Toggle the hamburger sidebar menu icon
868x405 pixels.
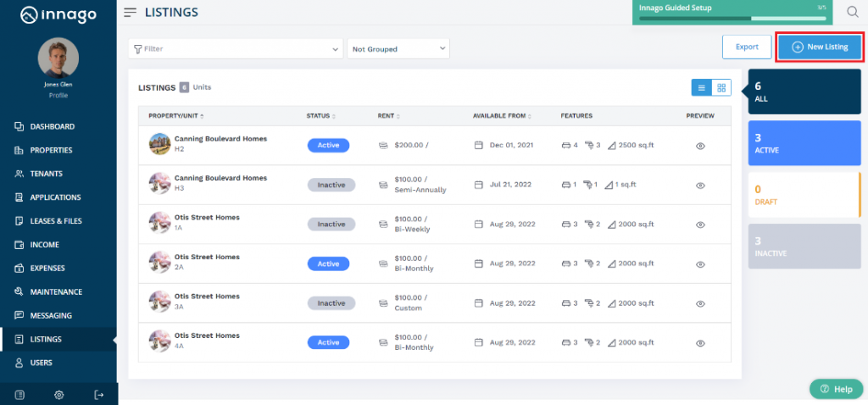point(130,13)
